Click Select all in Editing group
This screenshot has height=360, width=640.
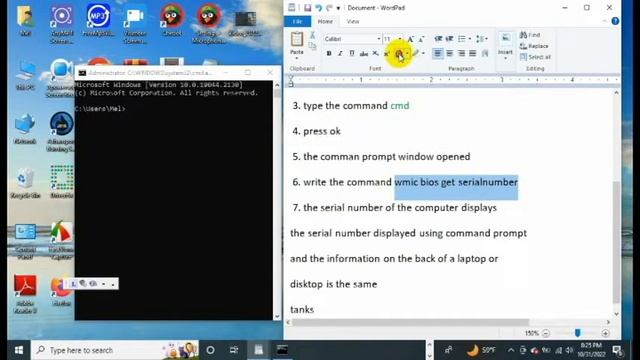(x=535, y=57)
